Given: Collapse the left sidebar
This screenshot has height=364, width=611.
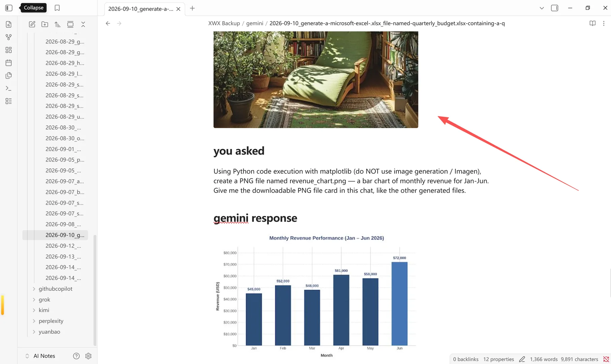Looking at the screenshot, I should (x=9, y=8).
